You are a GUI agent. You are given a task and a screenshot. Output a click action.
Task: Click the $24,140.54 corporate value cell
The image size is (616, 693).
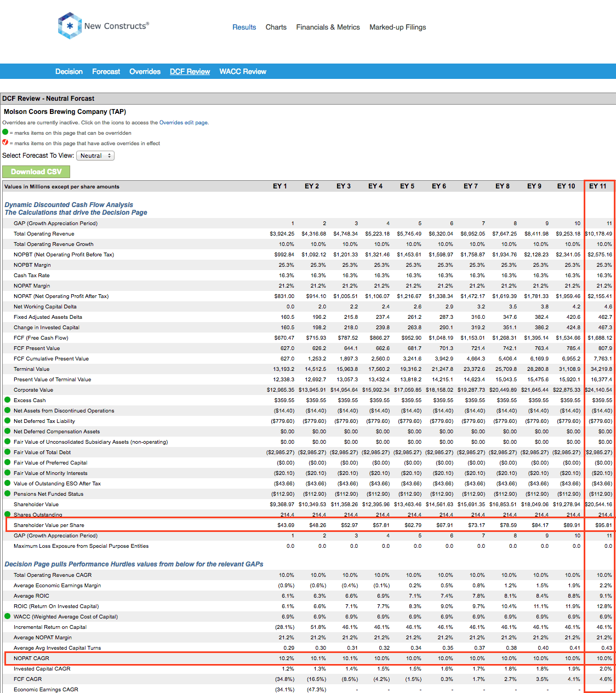(599, 390)
